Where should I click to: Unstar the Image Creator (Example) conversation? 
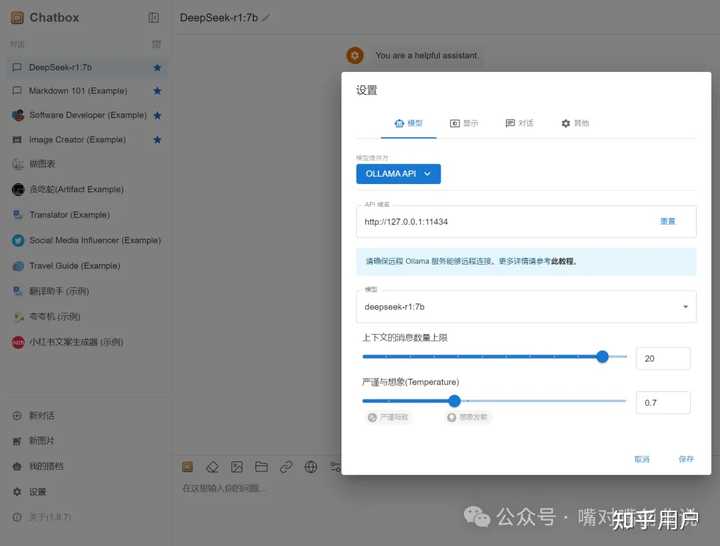tap(157, 140)
